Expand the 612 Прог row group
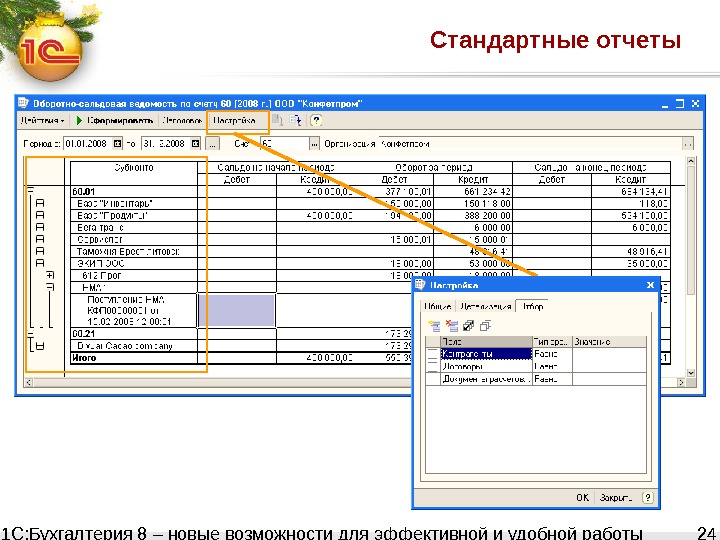Image resolution: width=720 pixels, height=540 pixels. 50,275
